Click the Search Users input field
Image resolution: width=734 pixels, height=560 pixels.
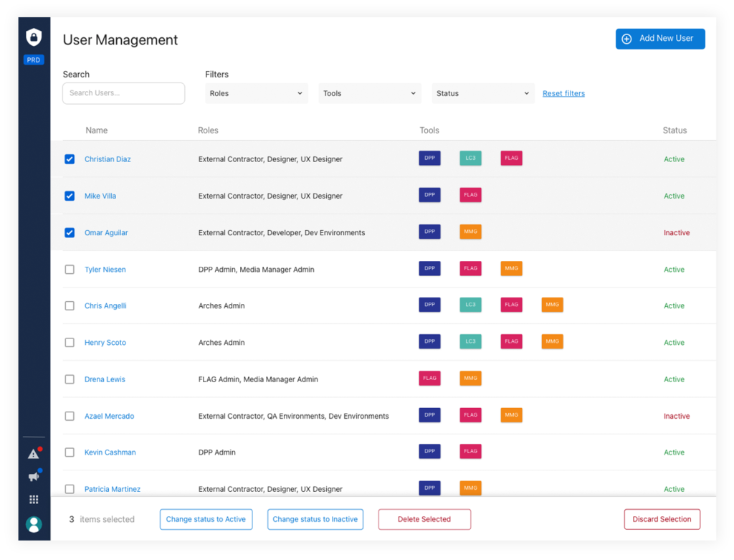coord(123,93)
